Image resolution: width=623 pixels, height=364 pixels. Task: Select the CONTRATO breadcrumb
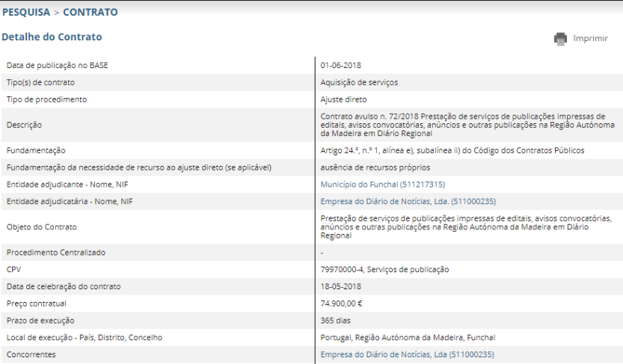tap(90, 12)
